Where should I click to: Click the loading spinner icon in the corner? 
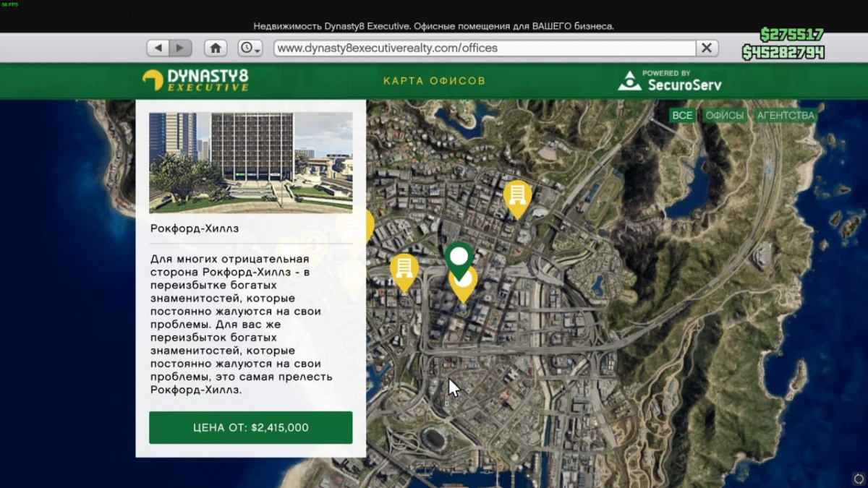(x=858, y=479)
